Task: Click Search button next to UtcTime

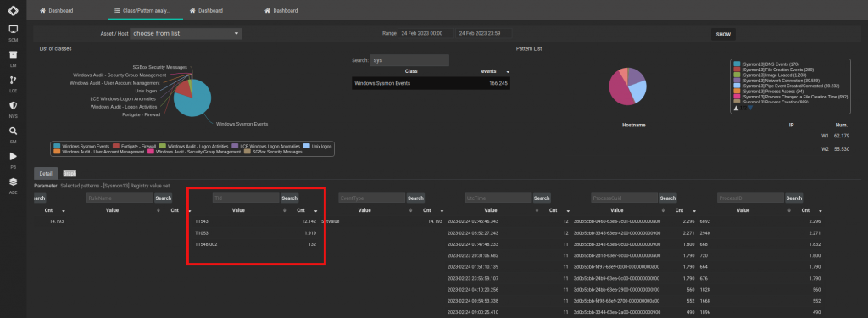Action: coord(542,198)
